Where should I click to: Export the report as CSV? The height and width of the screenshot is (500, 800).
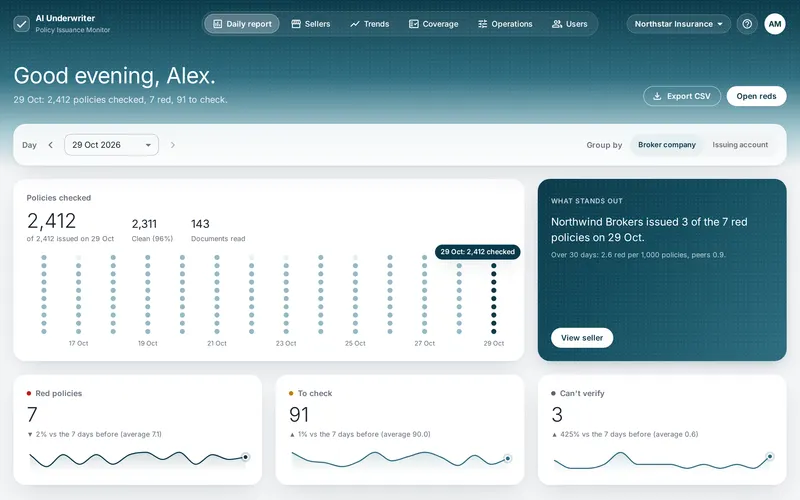click(x=682, y=96)
